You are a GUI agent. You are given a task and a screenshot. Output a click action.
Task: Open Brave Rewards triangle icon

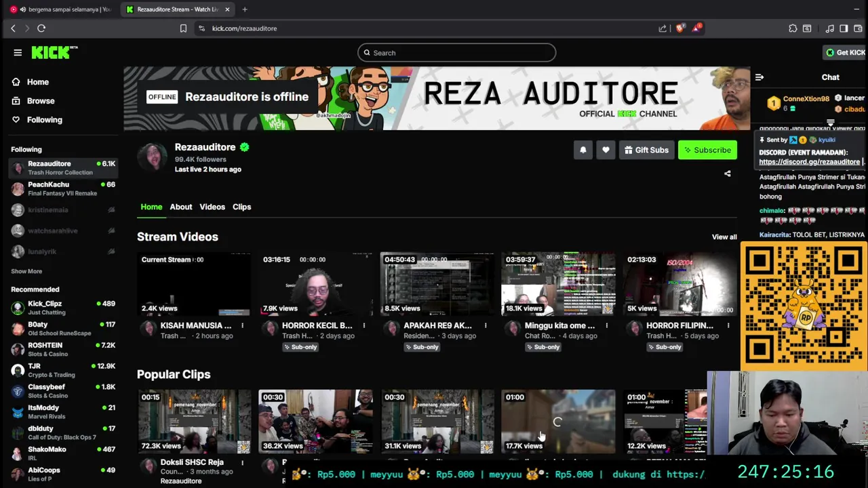coord(697,28)
